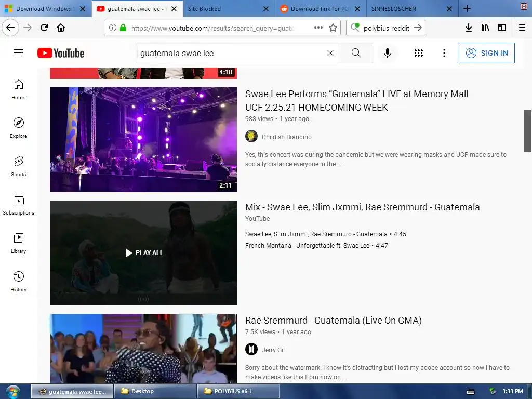Go to YouTube Home in sidebar
532x399 pixels.
point(18,89)
